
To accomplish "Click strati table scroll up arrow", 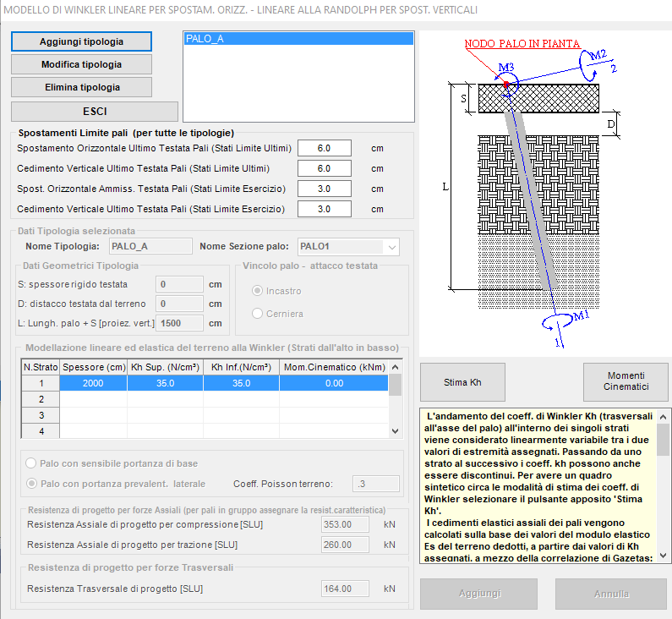I will point(396,367).
